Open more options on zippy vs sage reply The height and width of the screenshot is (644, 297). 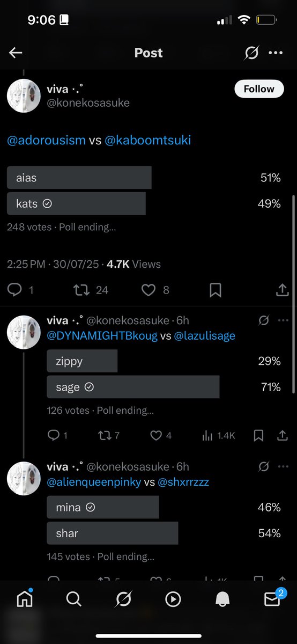(x=283, y=320)
